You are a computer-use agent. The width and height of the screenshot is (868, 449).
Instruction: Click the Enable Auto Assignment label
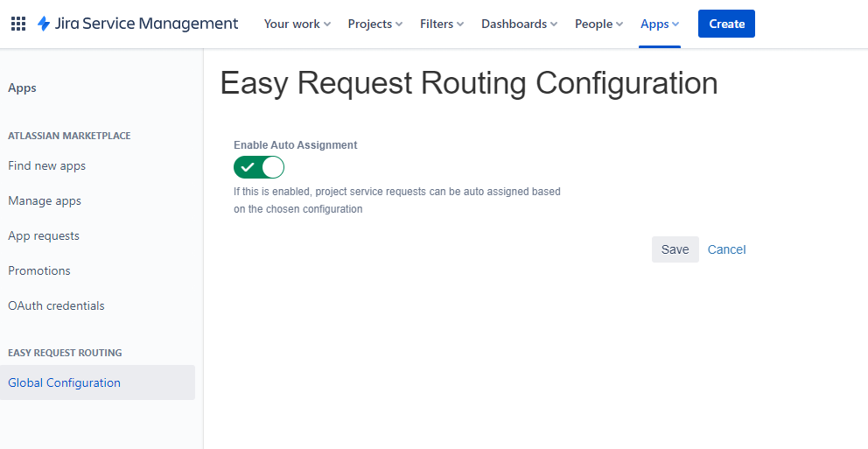[296, 145]
